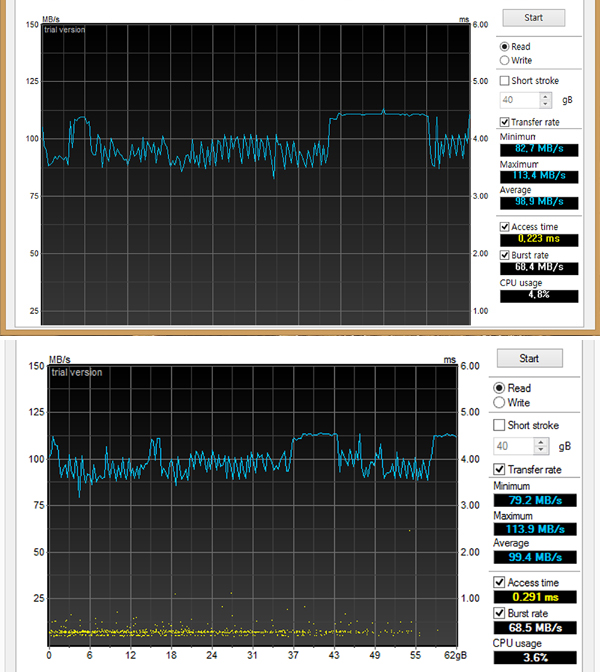Screen dimensions: 600x672
Task: Click the Minimum value showing 82.7 MB/s
Action: pyautogui.click(x=538, y=149)
